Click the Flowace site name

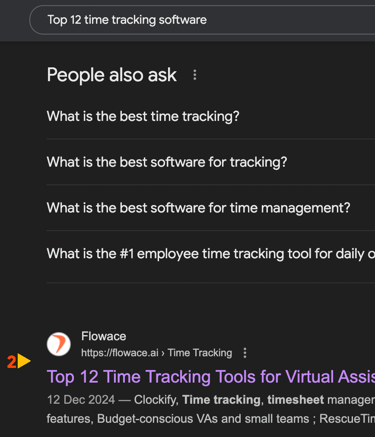[104, 336]
